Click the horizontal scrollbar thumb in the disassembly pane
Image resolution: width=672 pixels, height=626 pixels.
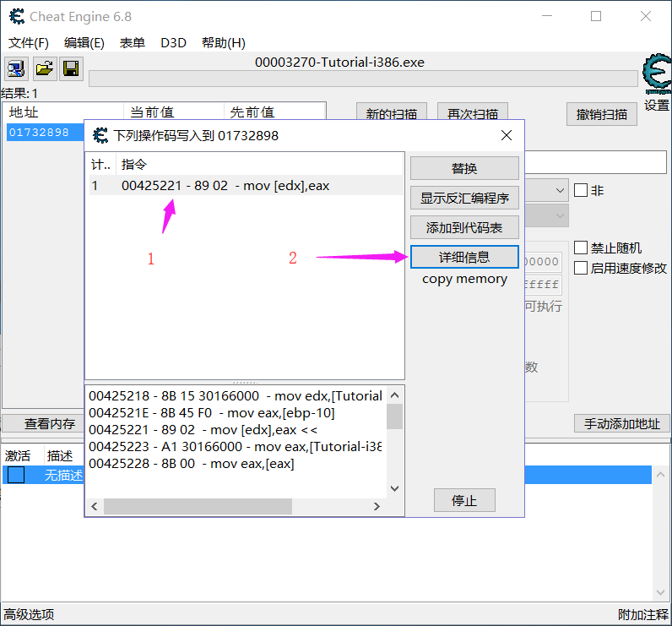[198, 506]
